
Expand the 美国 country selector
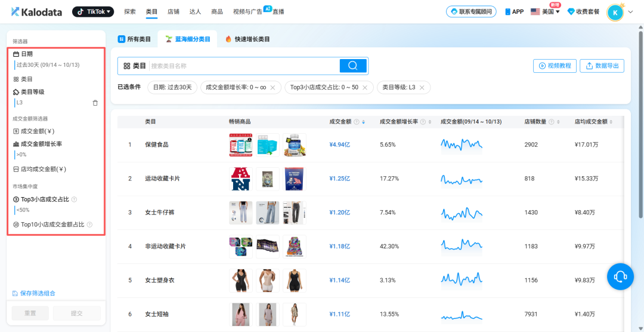(x=545, y=12)
